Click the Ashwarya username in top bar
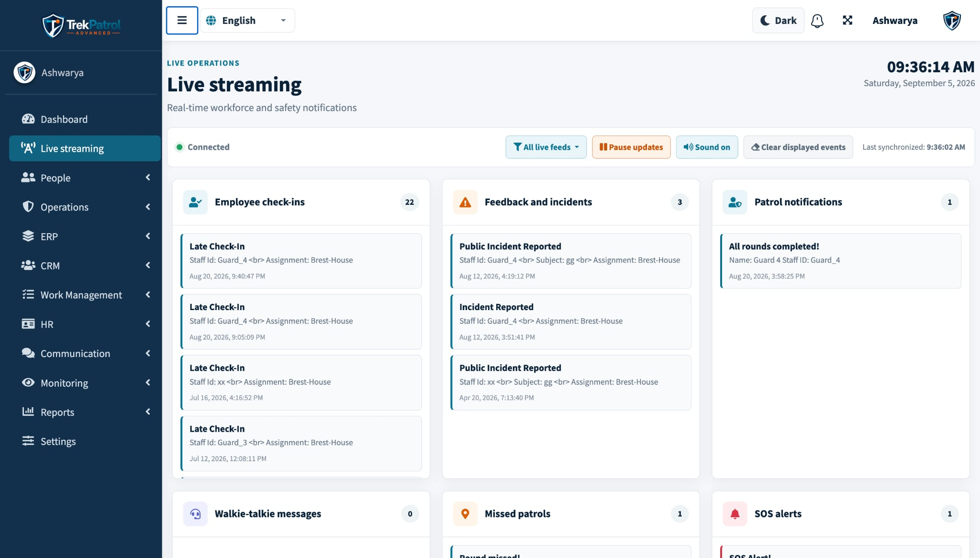Screen dimensions: 980x558 pos(895,21)
